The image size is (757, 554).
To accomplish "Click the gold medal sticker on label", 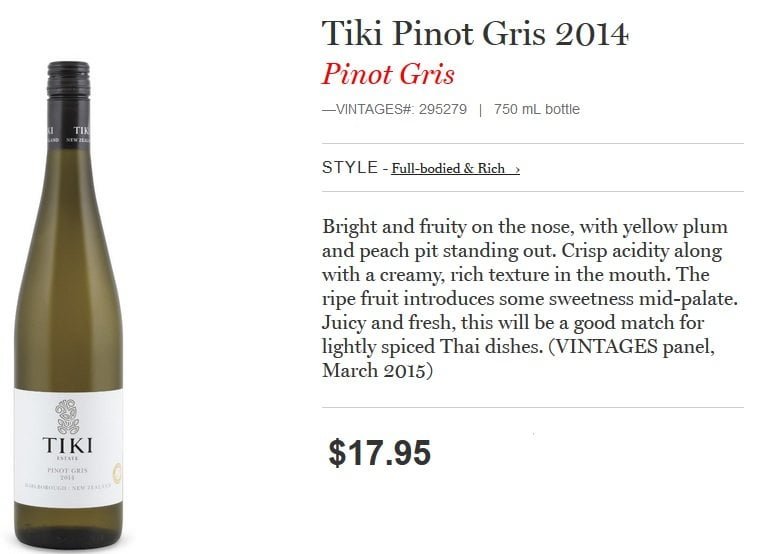I will point(117,473).
